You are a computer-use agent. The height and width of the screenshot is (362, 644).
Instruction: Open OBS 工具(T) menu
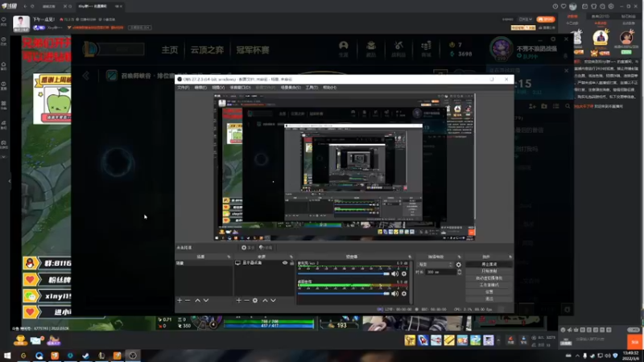coord(312,88)
